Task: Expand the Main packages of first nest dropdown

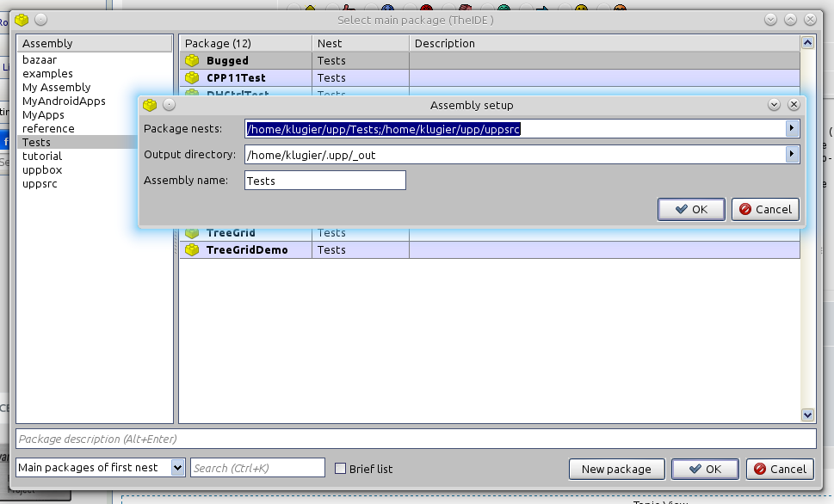Action: tap(178, 468)
